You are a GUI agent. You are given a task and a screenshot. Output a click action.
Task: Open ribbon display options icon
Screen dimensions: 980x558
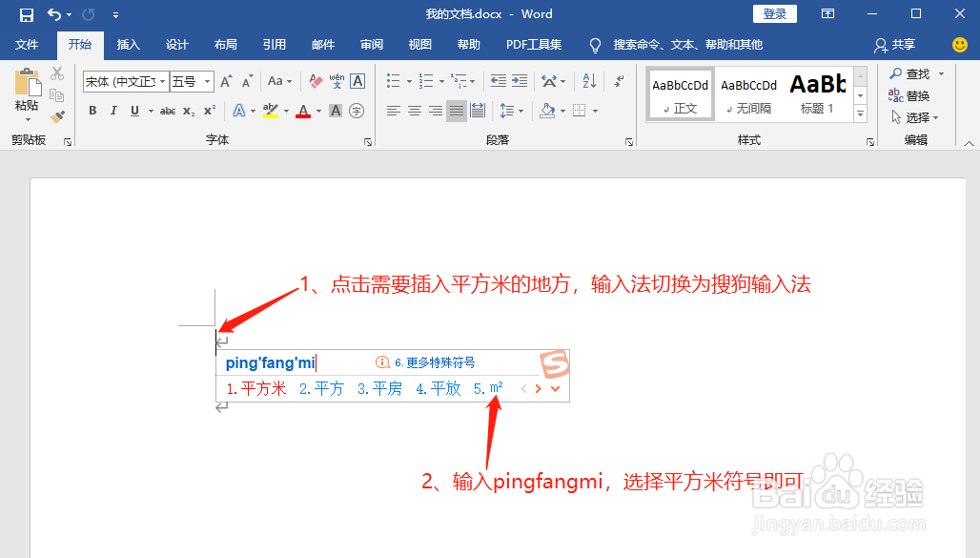(x=827, y=13)
